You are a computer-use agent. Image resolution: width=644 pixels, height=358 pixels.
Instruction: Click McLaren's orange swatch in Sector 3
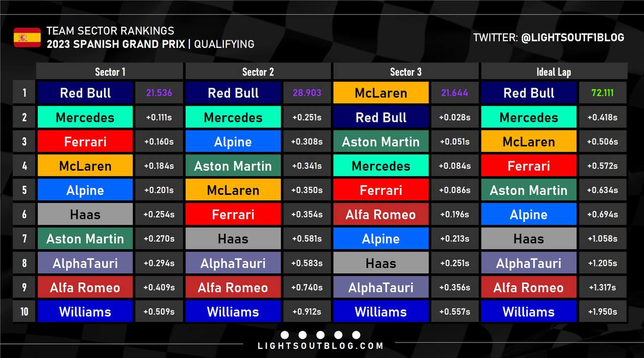click(x=381, y=93)
